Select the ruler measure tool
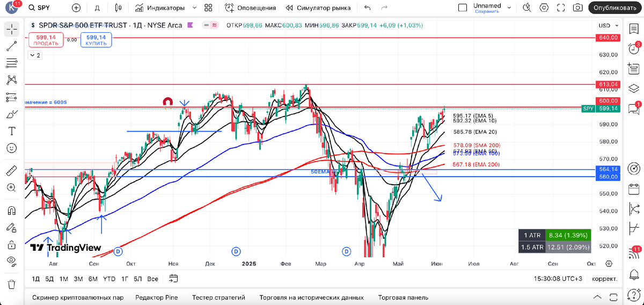644x305 pixels. (11, 171)
